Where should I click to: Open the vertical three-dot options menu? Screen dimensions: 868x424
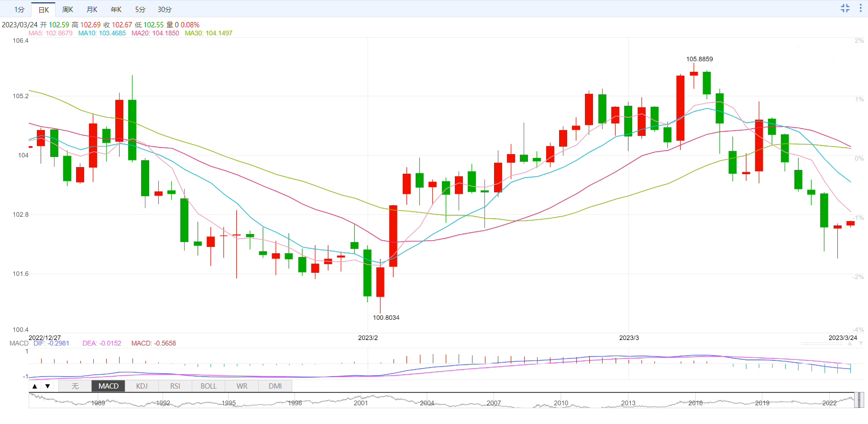point(860,8)
